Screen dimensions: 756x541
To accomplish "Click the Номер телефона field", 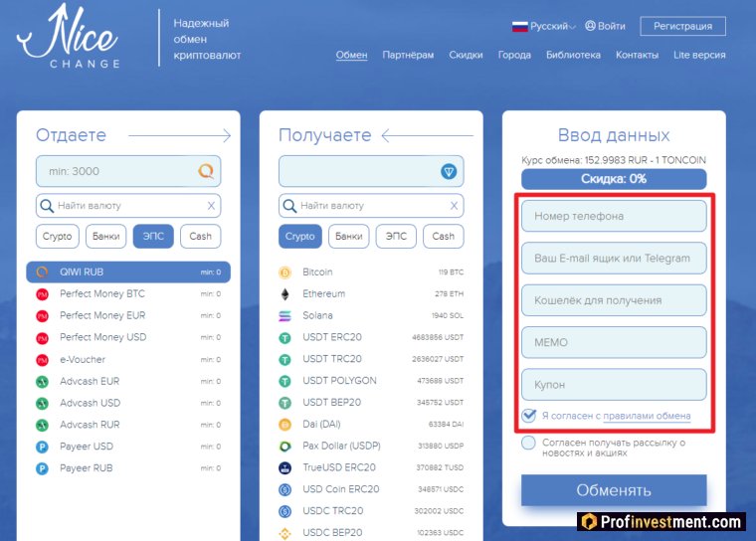I will (x=614, y=216).
